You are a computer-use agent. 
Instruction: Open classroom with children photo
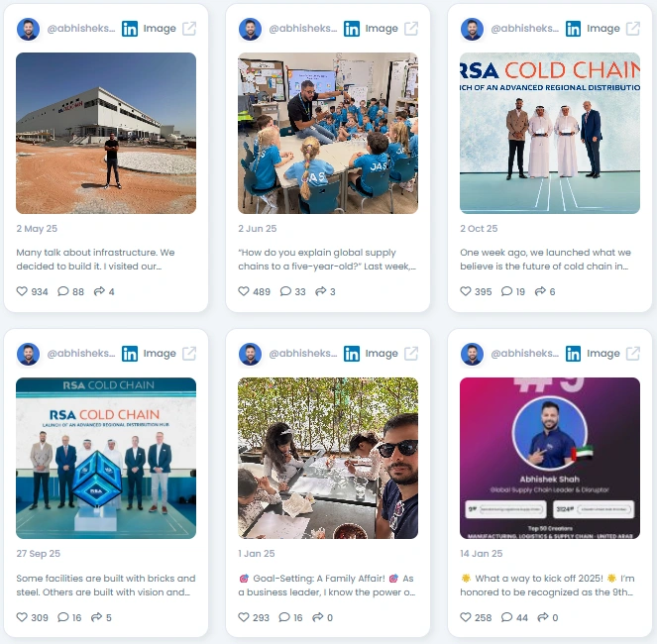click(328, 133)
